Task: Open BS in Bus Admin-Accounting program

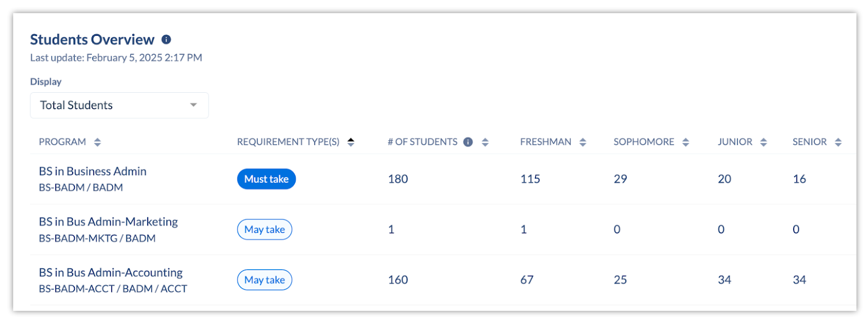Action: (x=111, y=272)
